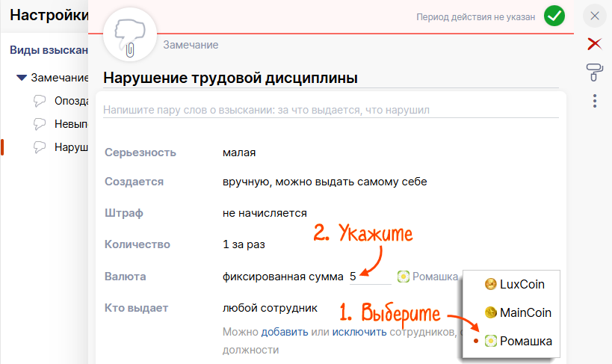Screen dimensions: 612x364
Task: Click the gray X close panel button
Action: tap(595, 16)
